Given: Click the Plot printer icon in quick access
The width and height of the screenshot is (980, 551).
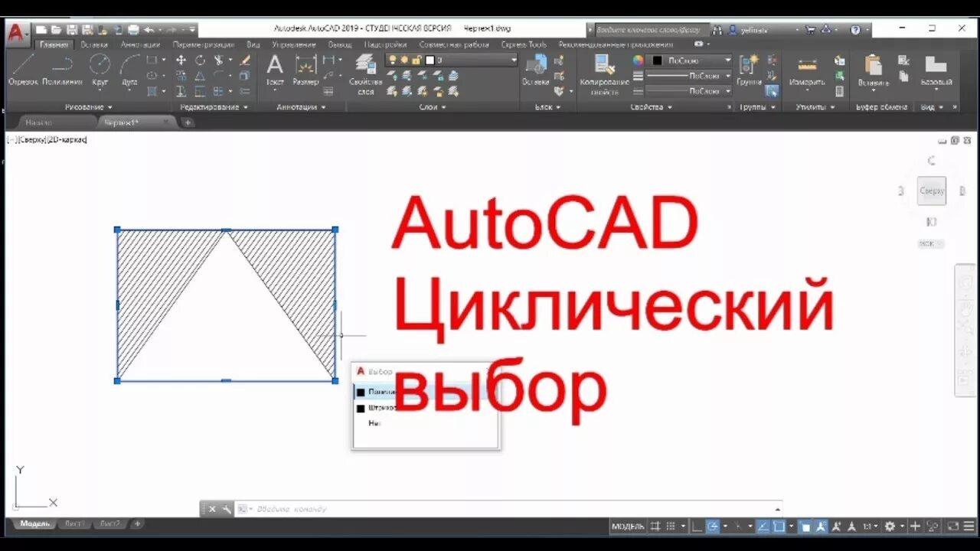Looking at the screenshot, I should [133, 30].
